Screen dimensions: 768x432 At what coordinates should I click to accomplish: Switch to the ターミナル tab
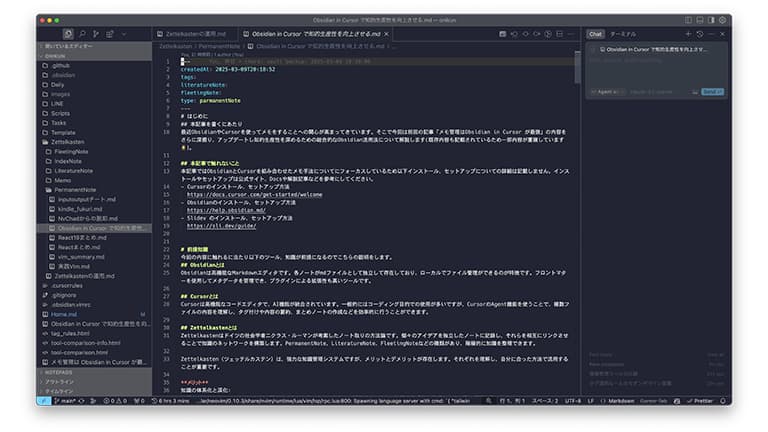click(623, 34)
